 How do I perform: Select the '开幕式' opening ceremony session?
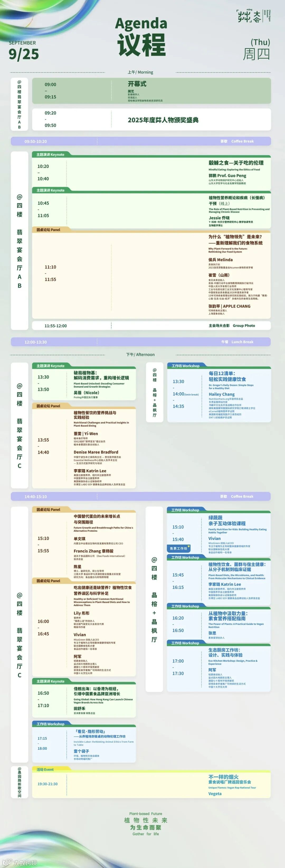[x=151, y=91]
